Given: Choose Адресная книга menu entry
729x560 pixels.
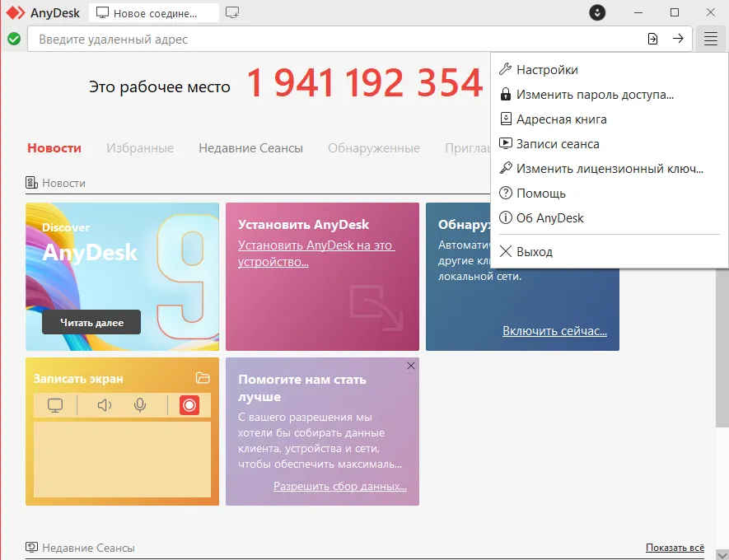Looking at the screenshot, I should (x=561, y=119).
